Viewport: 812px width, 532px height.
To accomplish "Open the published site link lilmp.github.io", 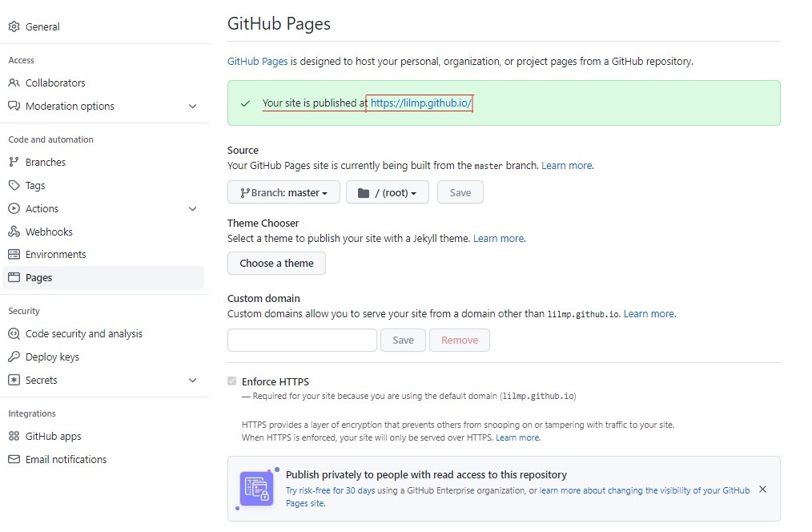I will click(x=421, y=103).
